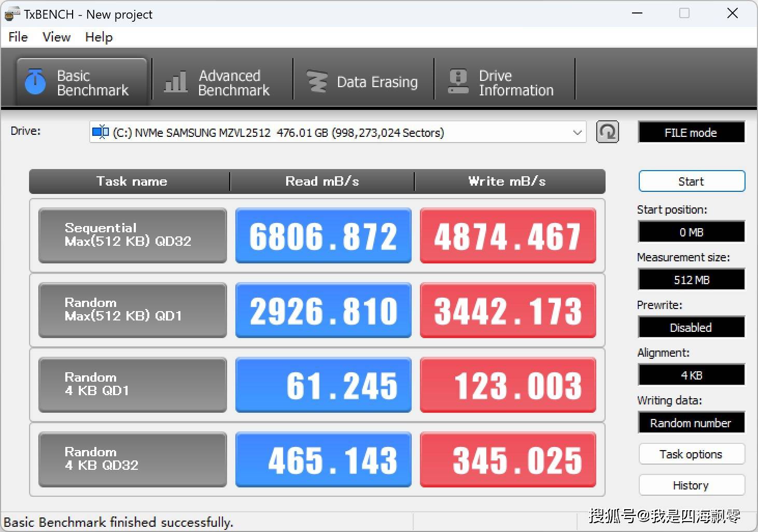Click the Sequential Max(512 KB) QD32 task bar
Screen dimensions: 758x532
[132, 235]
